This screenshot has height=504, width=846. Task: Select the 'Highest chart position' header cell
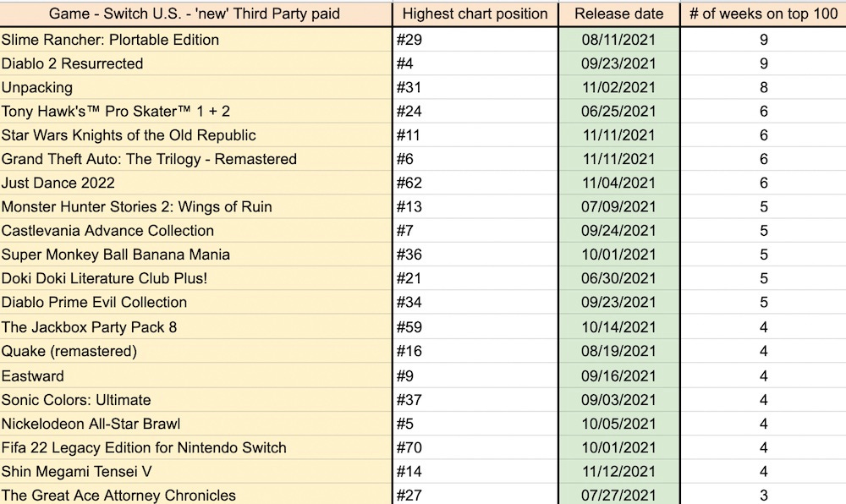coord(475,14)
